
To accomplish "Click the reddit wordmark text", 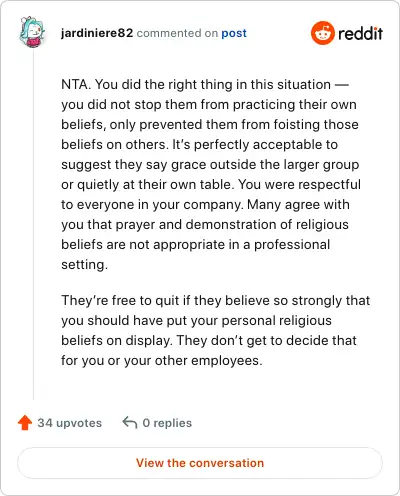I will (360, 33).
